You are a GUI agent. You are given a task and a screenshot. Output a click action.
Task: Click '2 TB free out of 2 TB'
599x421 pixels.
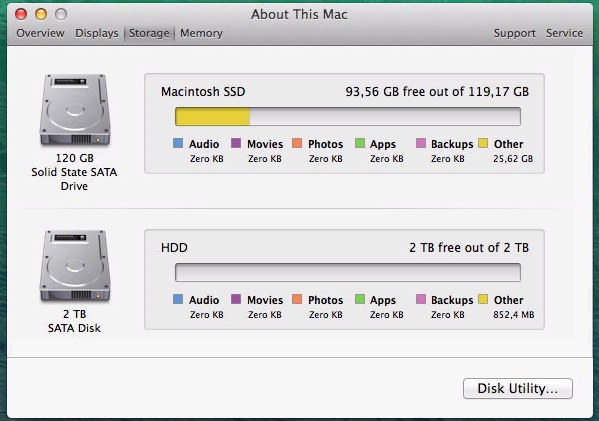click(469, 248)
